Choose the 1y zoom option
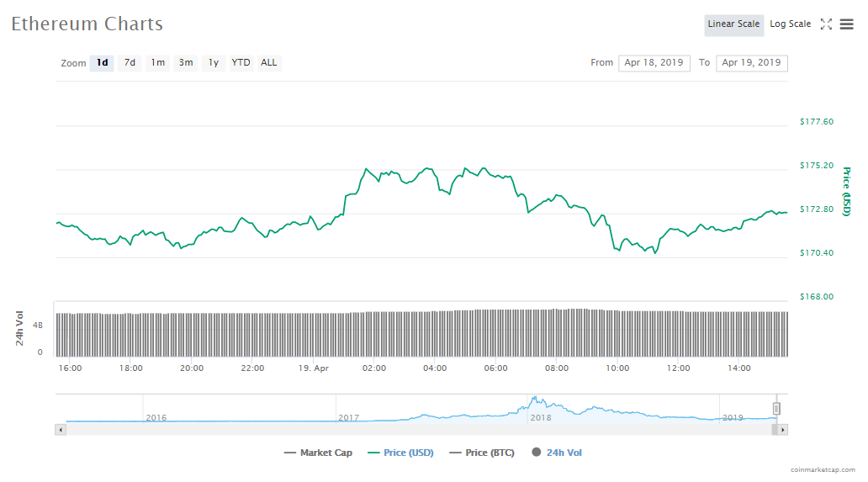Image resolution: width=868 pixels, height=482 pixels. point(214,63)
